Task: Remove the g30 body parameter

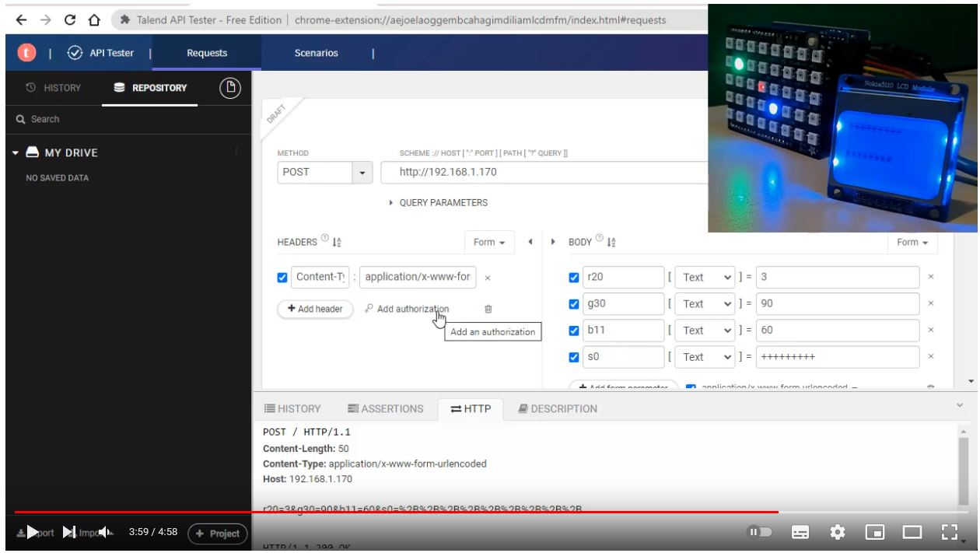Action: tap(931, 303)
